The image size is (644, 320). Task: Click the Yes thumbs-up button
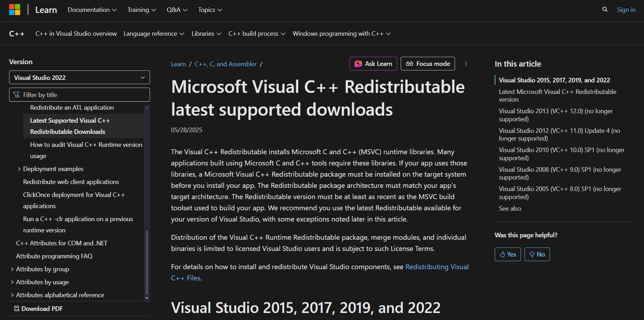point(508,254)
